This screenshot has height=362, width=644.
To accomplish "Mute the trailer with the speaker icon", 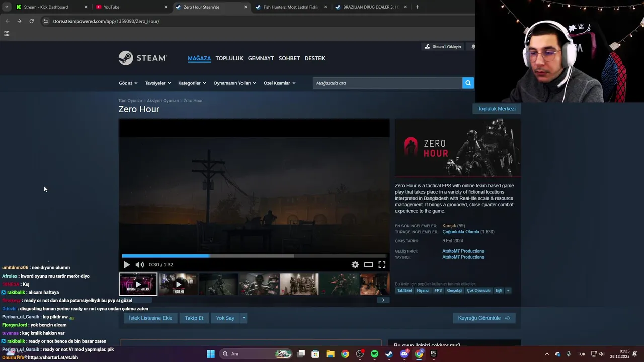I will click(x=140, y=265).
